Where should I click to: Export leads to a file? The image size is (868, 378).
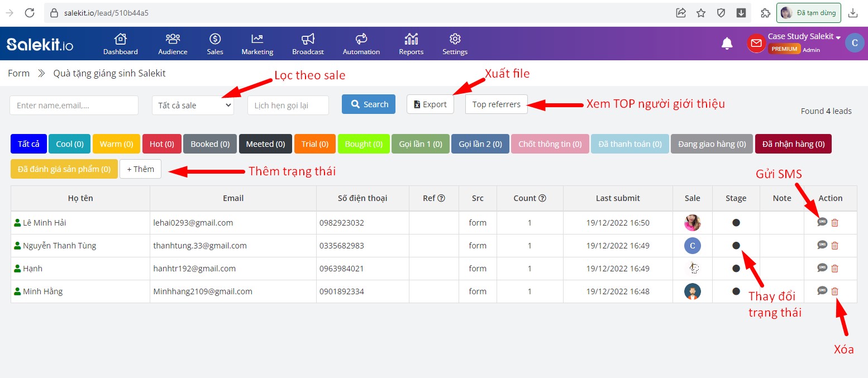430,104
